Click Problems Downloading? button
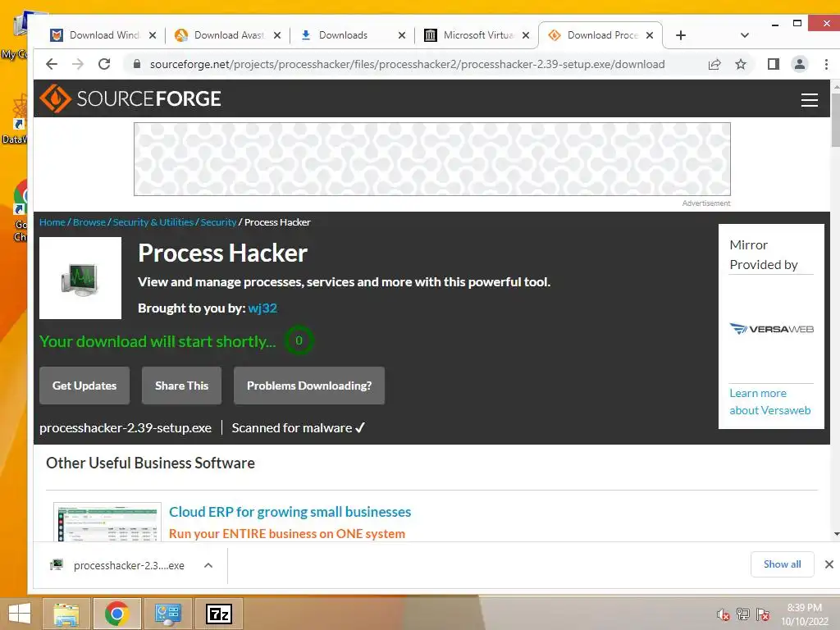The width and height of the screenshot is (840, 630). pos(309,386)
